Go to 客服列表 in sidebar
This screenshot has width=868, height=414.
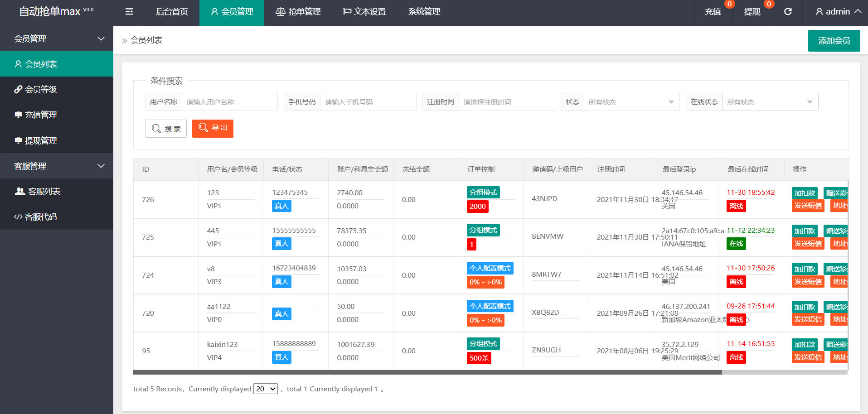(x=44, y=192)
